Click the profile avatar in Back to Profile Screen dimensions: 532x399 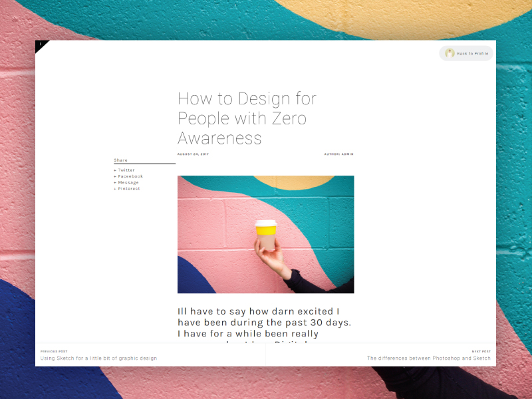(450, 53)
